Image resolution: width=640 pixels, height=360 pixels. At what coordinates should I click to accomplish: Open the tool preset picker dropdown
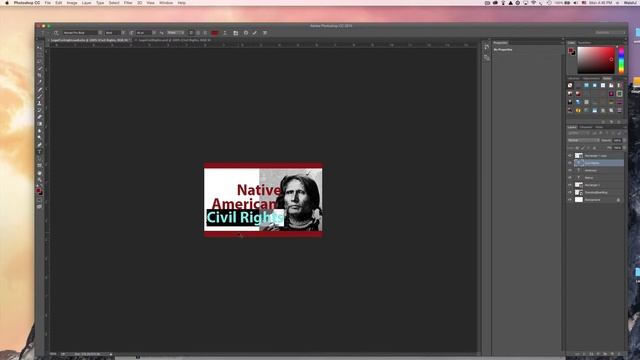click(42, 33)
